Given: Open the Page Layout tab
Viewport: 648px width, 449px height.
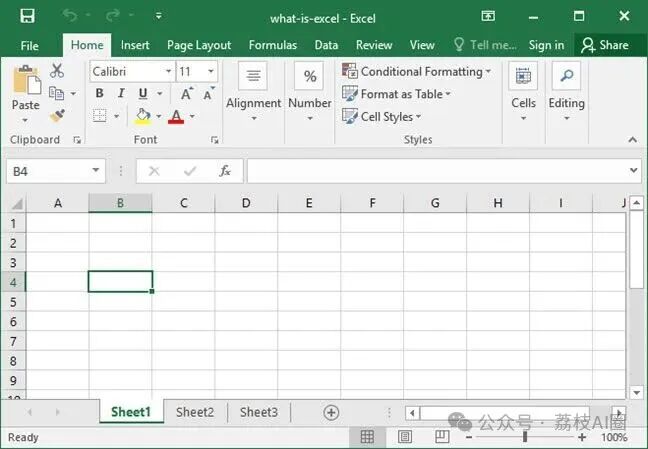Looking at the screenshot, I should point(199,45).
